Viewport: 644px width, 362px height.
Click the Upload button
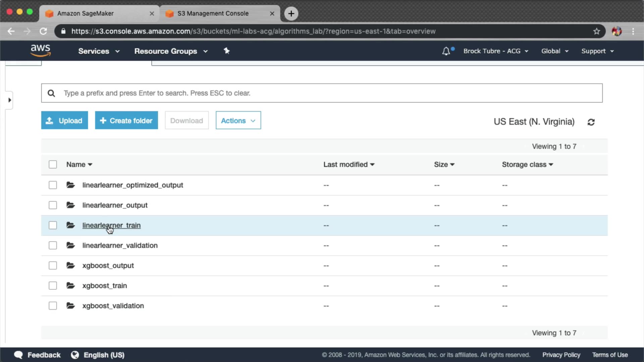[64, 120]
